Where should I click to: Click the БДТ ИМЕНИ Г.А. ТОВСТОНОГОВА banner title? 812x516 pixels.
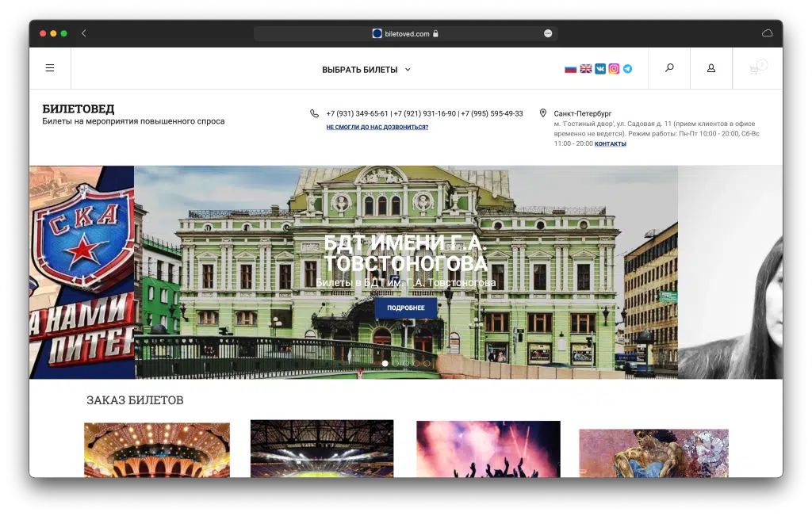pyautogui.click(x=405, y=253)
